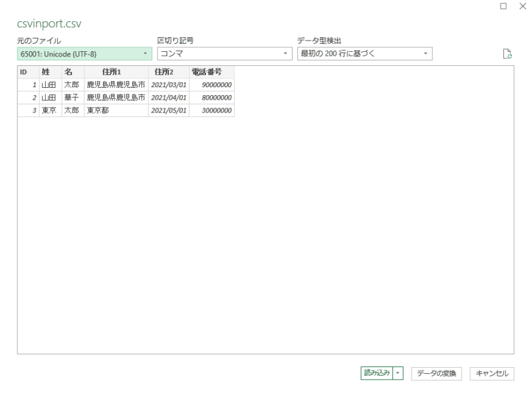Screen dimensions: 532x397
Task: Close the import dialog window
Action: click(521, 6)
